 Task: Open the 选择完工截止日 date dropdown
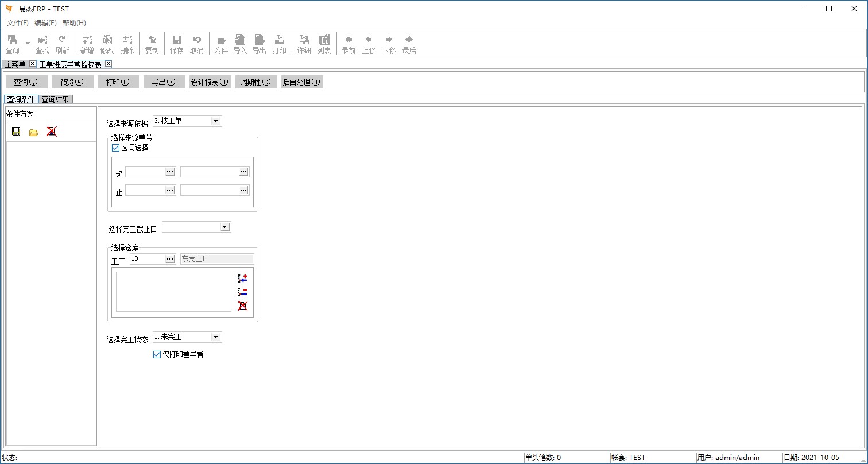coord(224,227)
